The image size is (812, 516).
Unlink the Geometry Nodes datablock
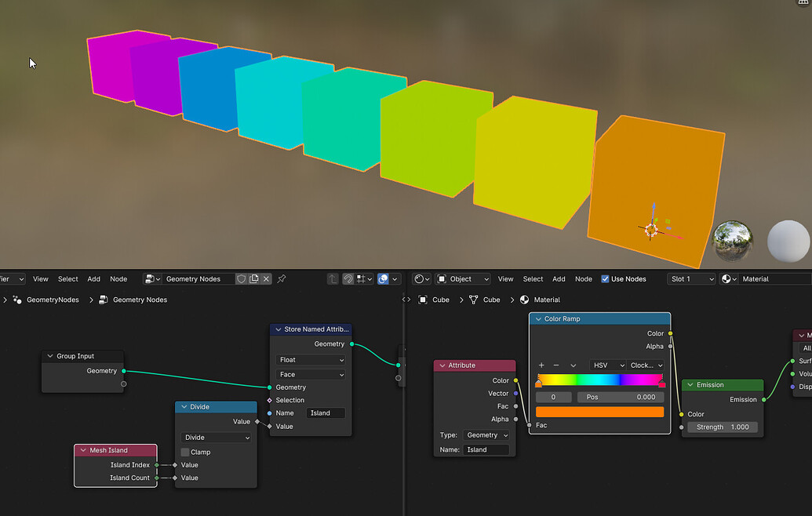click(x=266, y=279)
